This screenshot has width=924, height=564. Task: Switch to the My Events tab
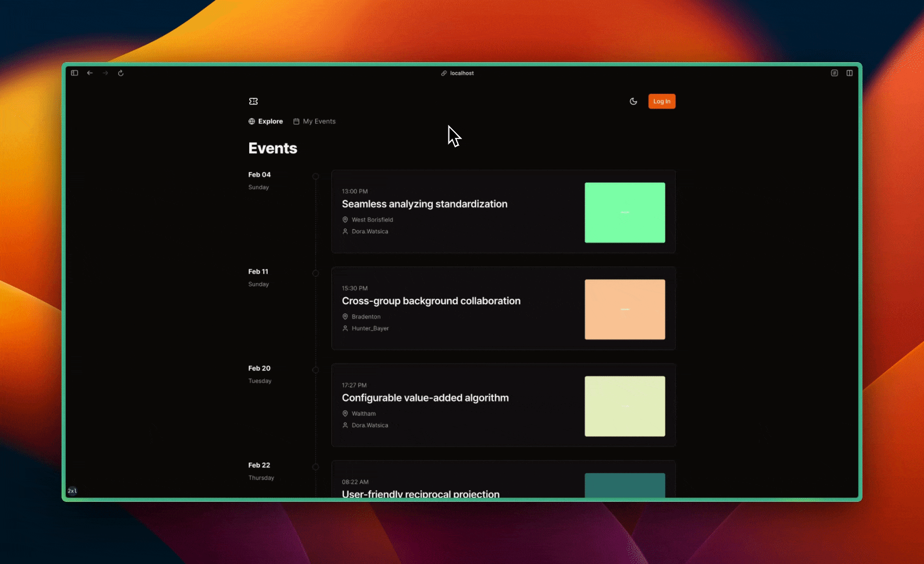click(x=315, y=121)
